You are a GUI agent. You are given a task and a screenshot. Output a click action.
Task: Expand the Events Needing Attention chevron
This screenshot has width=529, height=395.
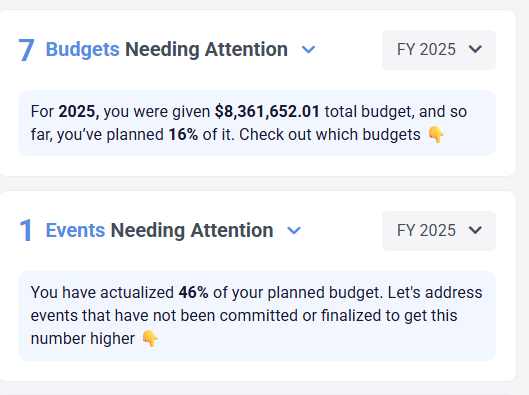click(x=294, y=231)
